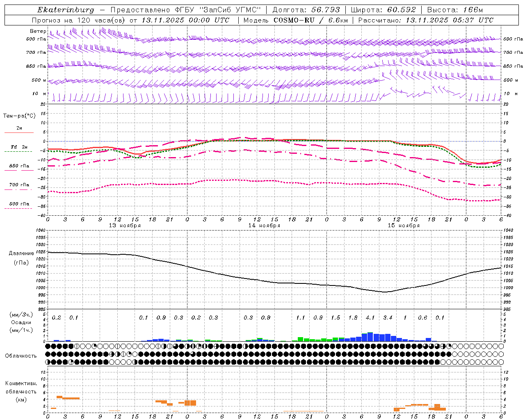Screen dimensions: 525x420
Task: Click the 3.4 precipitation amount value
Action: (x=388, y=317)
